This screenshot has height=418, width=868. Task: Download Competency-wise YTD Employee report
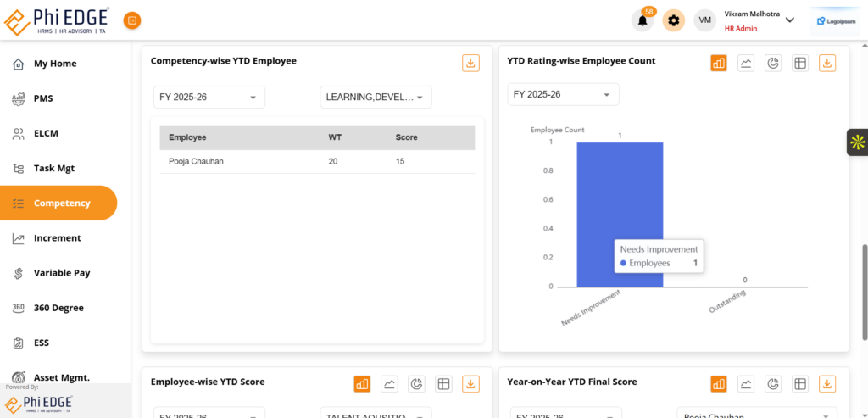[x=470, y=63]
